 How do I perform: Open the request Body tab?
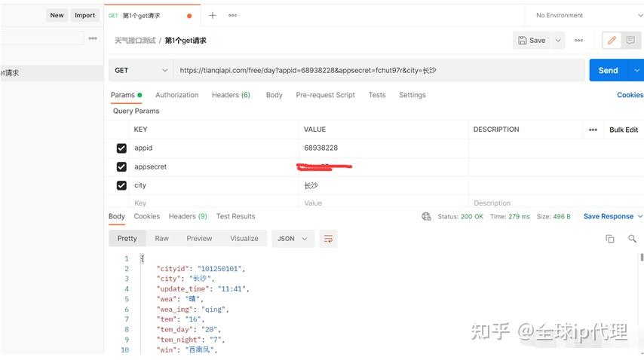point(274,95)
